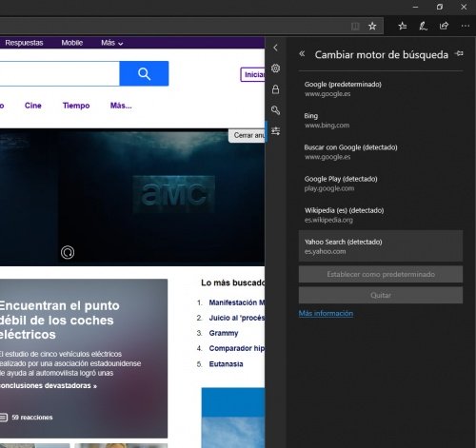The width and height of the screenshot is (476, 448).
Task: Open headline about coches eléctricos
Action: (60, 320)
